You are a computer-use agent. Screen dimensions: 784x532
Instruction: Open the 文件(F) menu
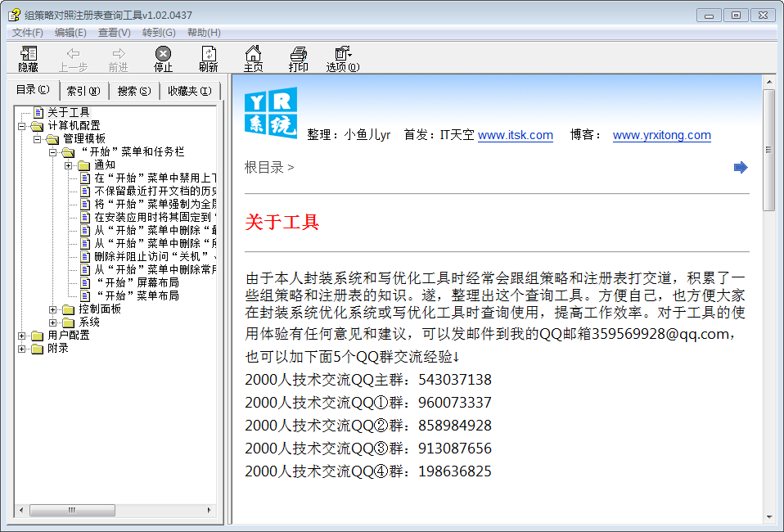pos(28,33)
